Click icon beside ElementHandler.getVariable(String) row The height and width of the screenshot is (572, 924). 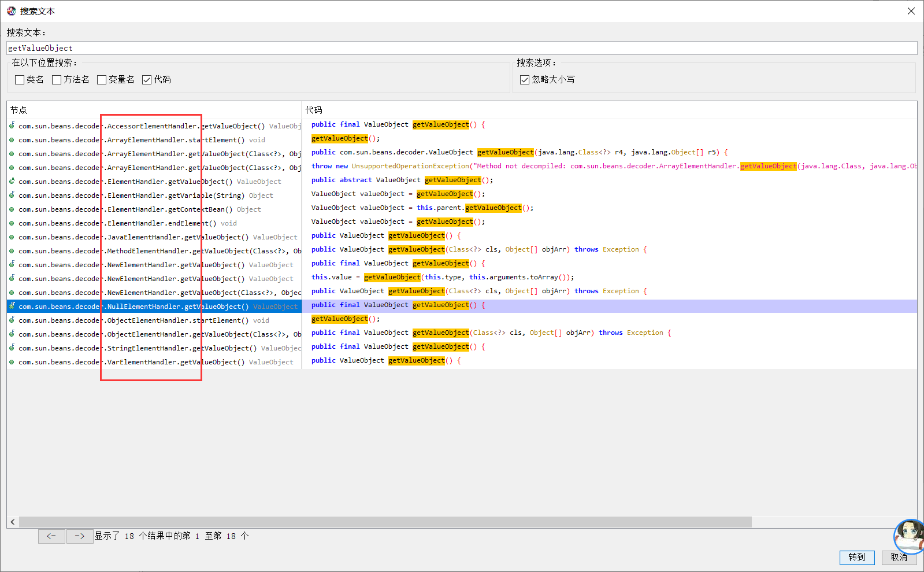[12, 195]
